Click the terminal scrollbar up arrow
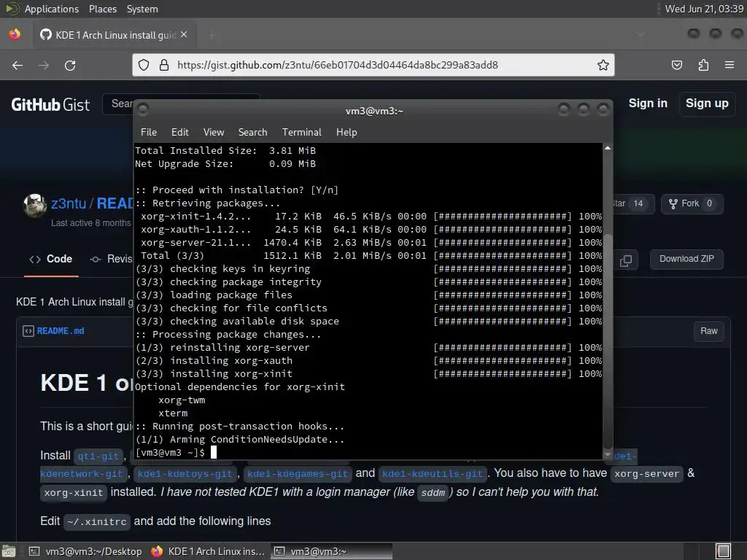Screen dimensions: 747x560 click(x=608, y=149)
